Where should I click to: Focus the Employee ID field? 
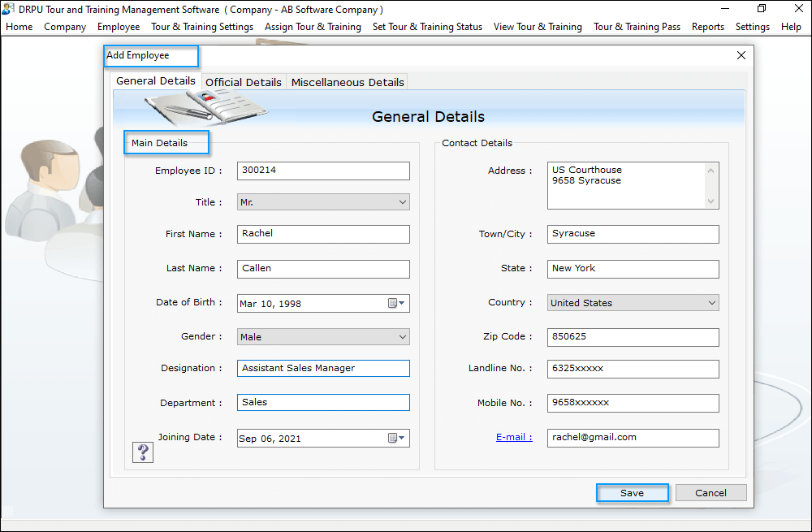tap(323, 171)
